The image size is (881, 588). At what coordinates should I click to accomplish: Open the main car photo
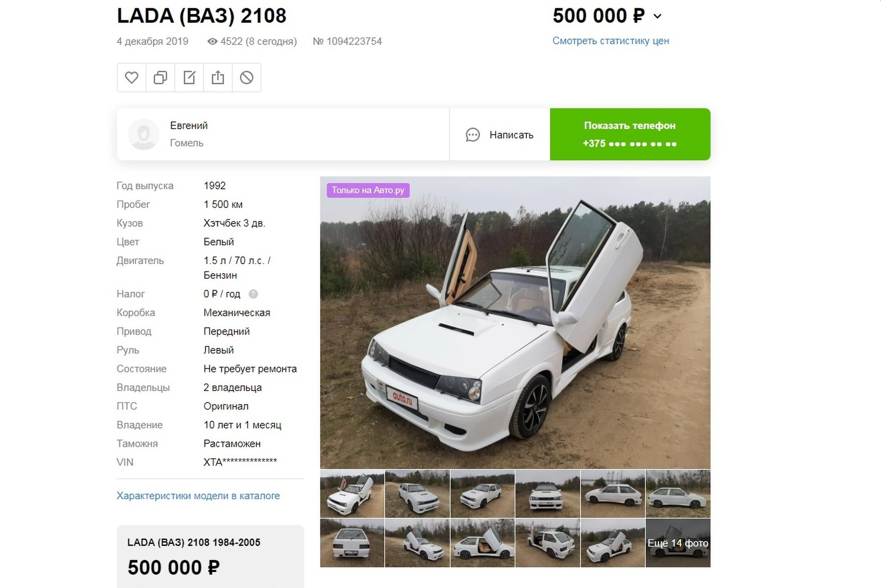point(515,322)
